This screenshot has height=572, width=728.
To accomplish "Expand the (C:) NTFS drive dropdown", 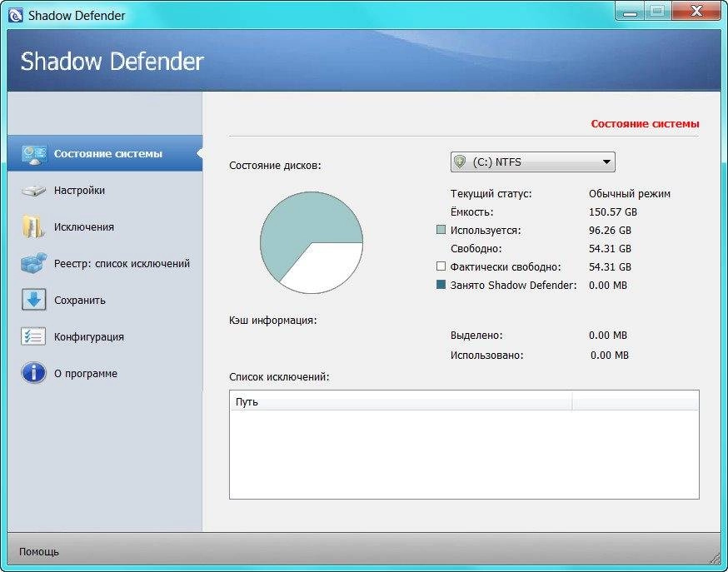I will pos(533,162).
